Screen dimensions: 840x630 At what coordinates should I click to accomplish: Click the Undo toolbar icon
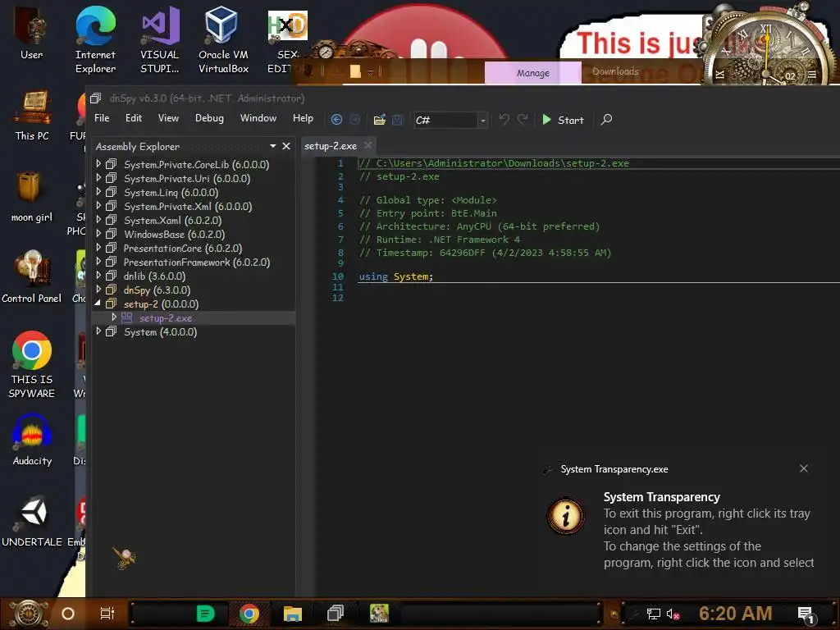click(x=504, y=119)
